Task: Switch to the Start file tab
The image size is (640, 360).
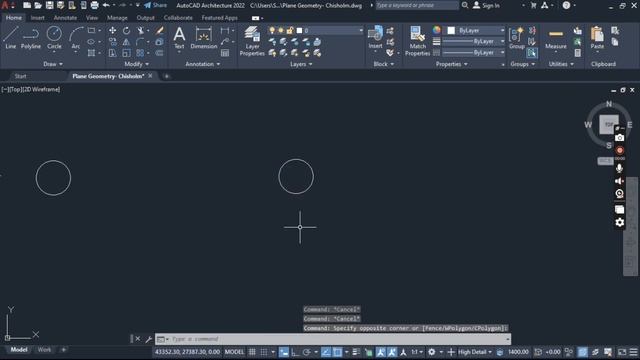Action: click(x=20, y=76)
